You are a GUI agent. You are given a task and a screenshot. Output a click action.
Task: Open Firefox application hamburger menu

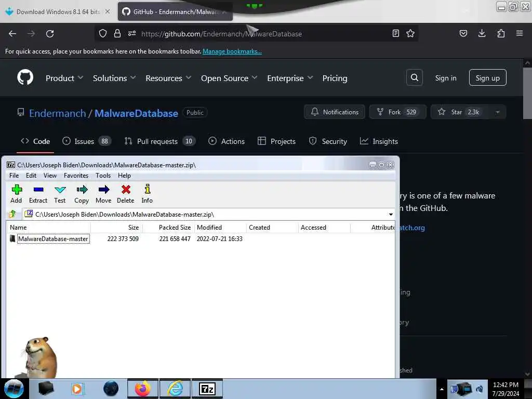520,33
